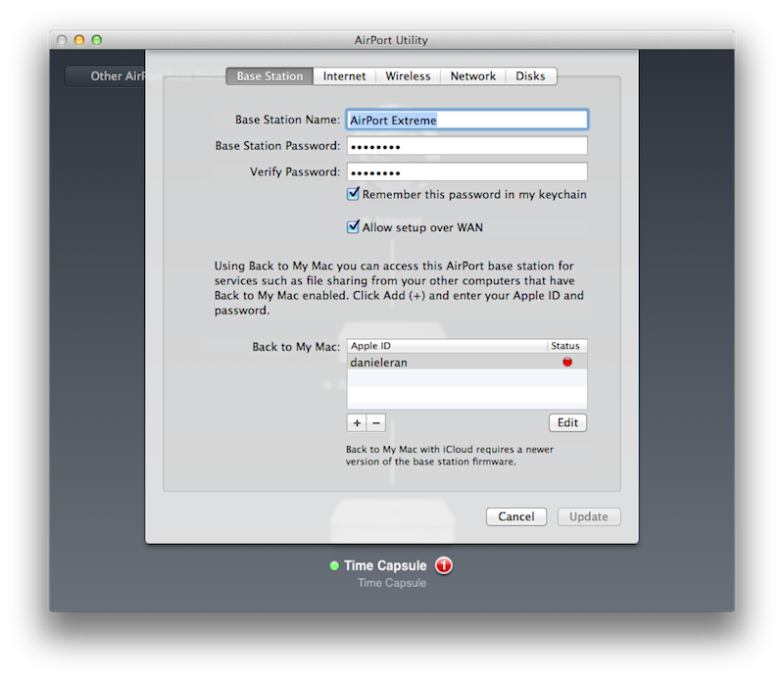The width and height of the screenshot is (784, 680).
Task: Focus the Base Station Password field
Action: click(467, 146)
